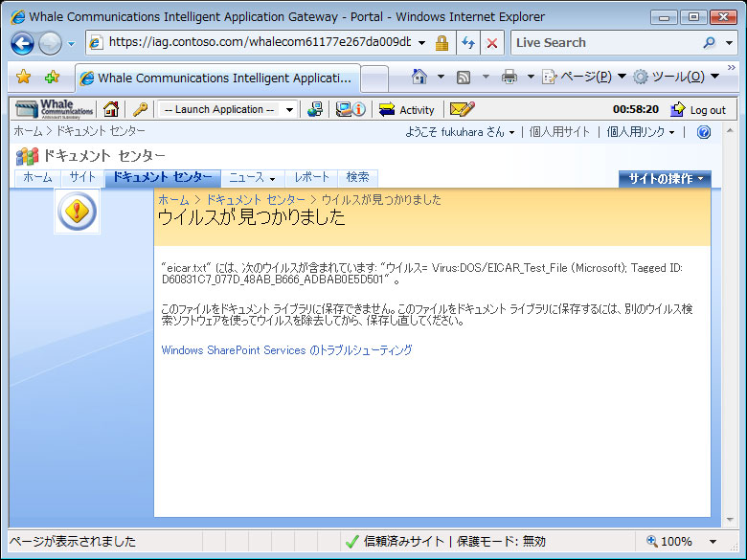Click the Whale Communications logo

point(54,109)
